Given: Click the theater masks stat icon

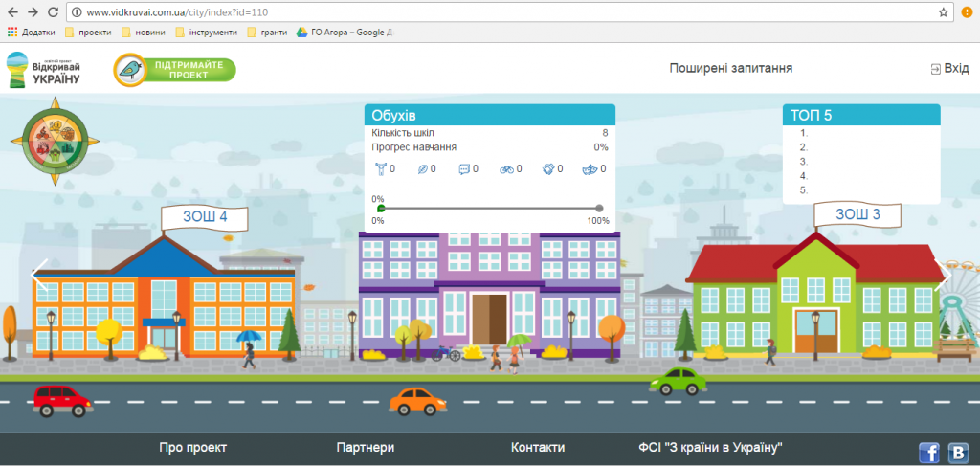Looking at the screenshot, I should pyautogui.click(x=590, y=168).
